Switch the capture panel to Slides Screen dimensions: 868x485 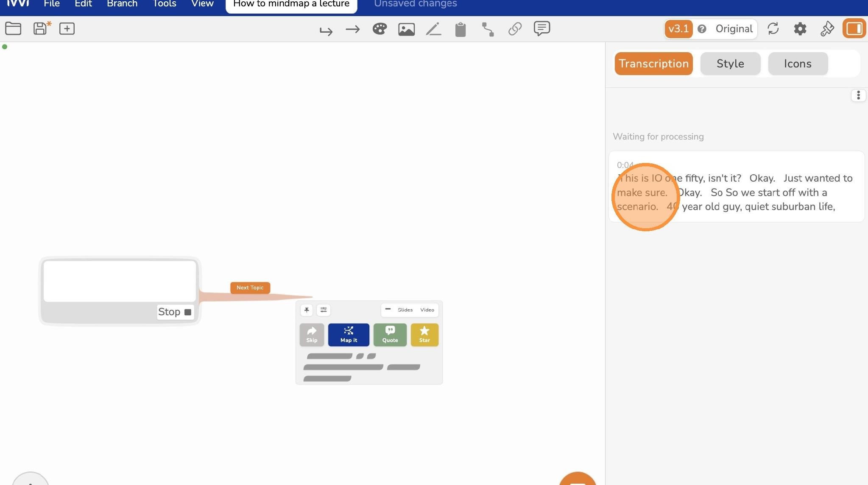coord(405,310)
